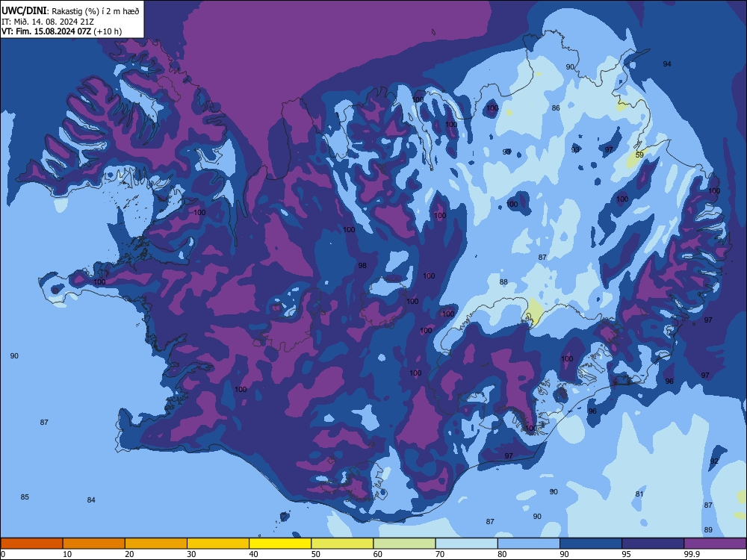Click the humidity value 92 on the map

[714, 461]
